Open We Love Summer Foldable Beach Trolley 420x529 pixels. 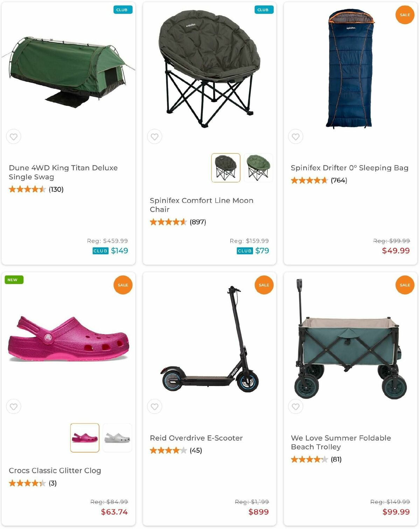point(341,442)
